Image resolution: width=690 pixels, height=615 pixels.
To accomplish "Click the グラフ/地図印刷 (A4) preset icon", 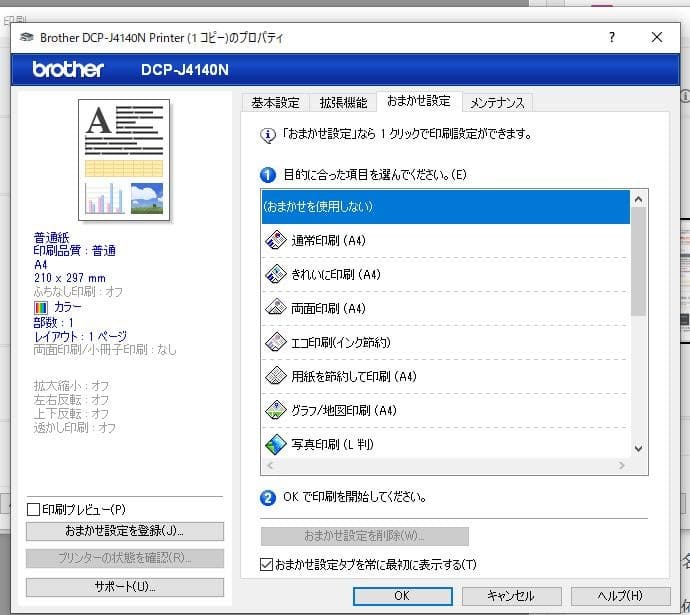I will coord(276,410).
